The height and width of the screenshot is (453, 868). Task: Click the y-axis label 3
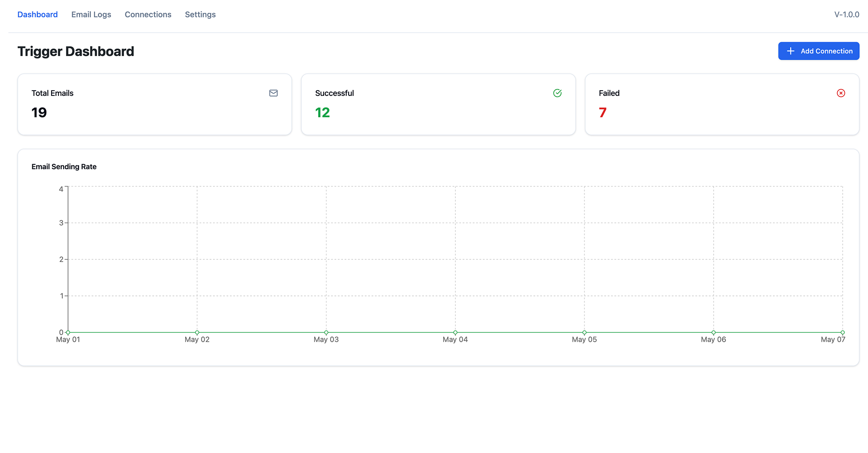click(61, 223)
